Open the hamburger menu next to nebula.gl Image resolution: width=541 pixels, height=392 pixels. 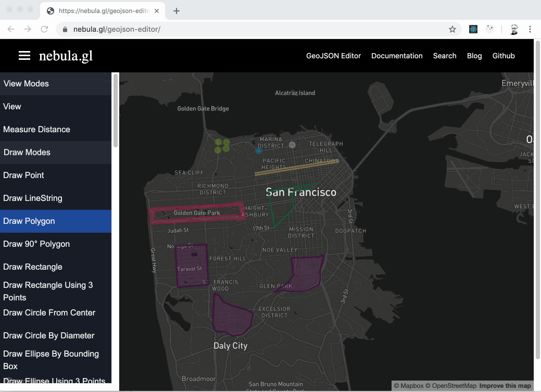click(x=24, y=56)
